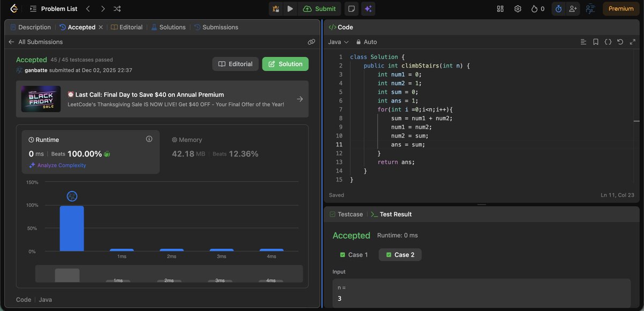Open the Problem List panel

click(53, 9)
